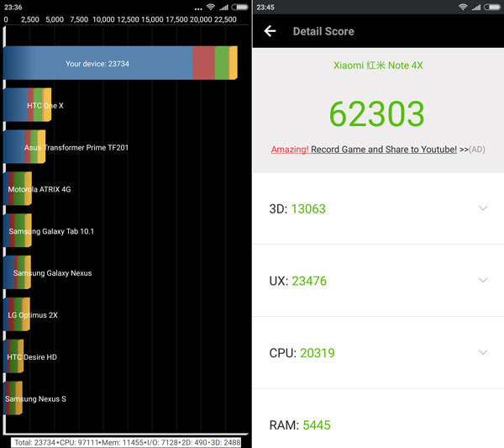
Task: Expand the UX score row chevron
Action: pos(483,280)
